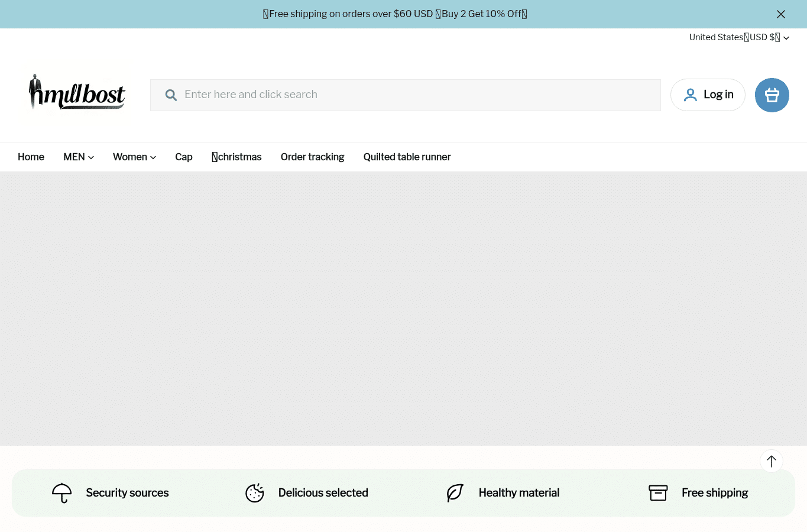Go to the Home menu item
This screenshot has width=807, height=532.
coord(31,157)
